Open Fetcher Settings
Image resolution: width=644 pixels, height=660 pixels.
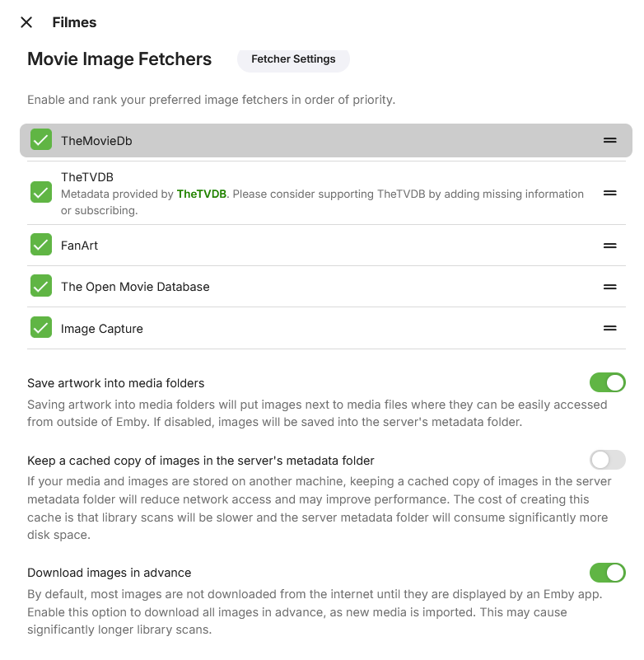293,59
